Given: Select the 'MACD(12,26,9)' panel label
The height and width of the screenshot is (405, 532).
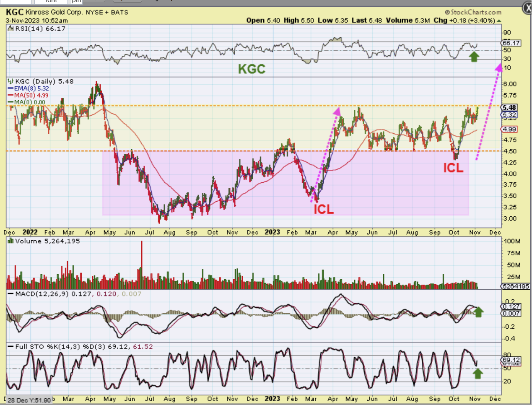Looking at the screenshot, I should pyautogui.click(x=42, y=294).
